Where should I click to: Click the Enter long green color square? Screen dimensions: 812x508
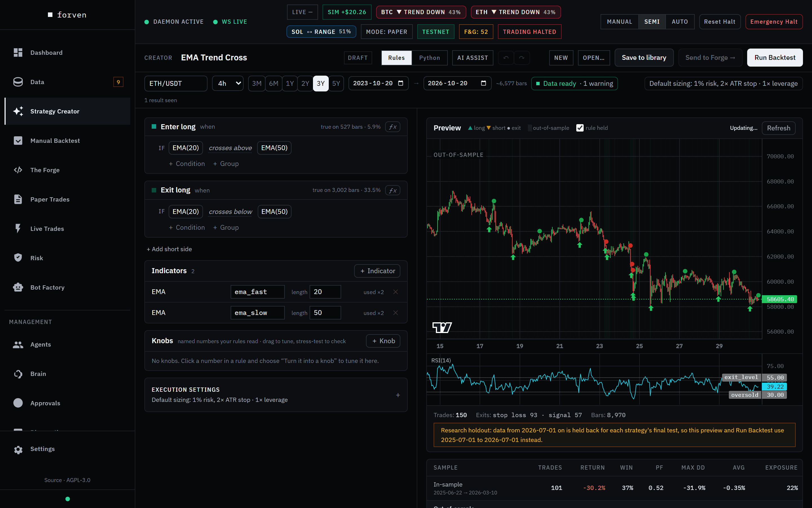click(x=154, y=127)
